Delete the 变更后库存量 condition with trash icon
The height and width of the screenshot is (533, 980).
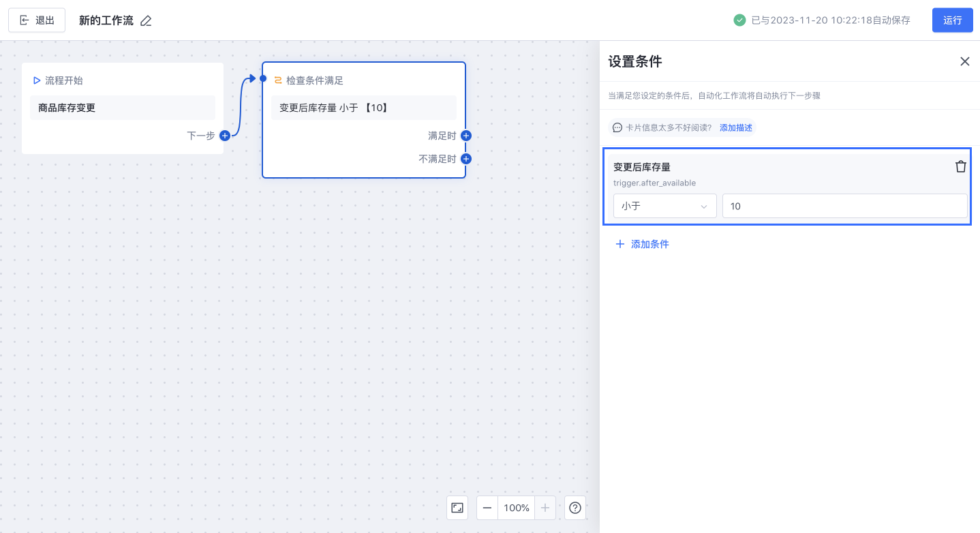tap(961, 167)
